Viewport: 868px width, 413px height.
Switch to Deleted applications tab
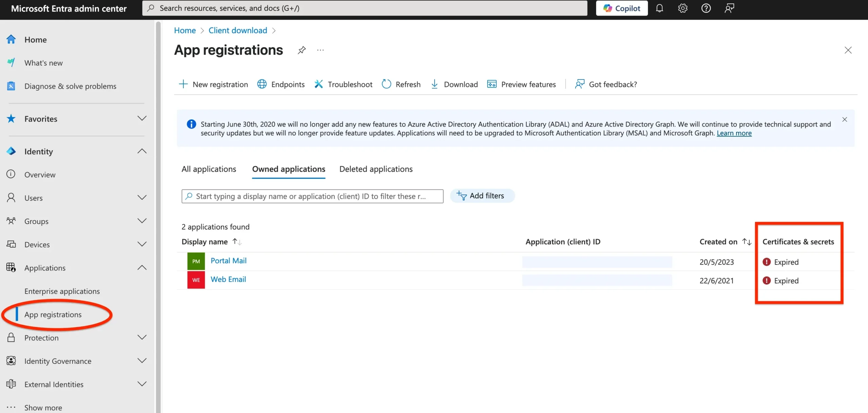coord(376,169)
